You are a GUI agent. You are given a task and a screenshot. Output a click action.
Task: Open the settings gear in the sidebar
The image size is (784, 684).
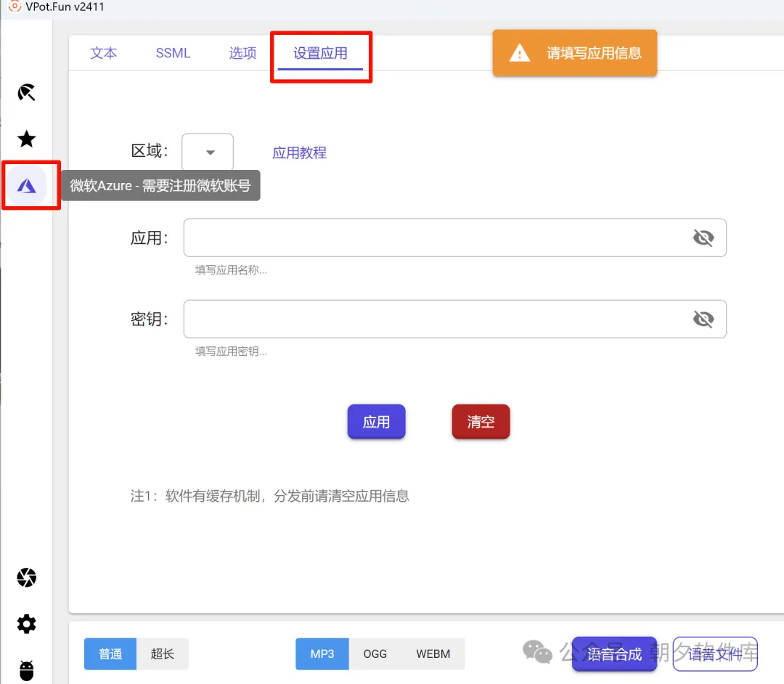[x=26, y=623]
